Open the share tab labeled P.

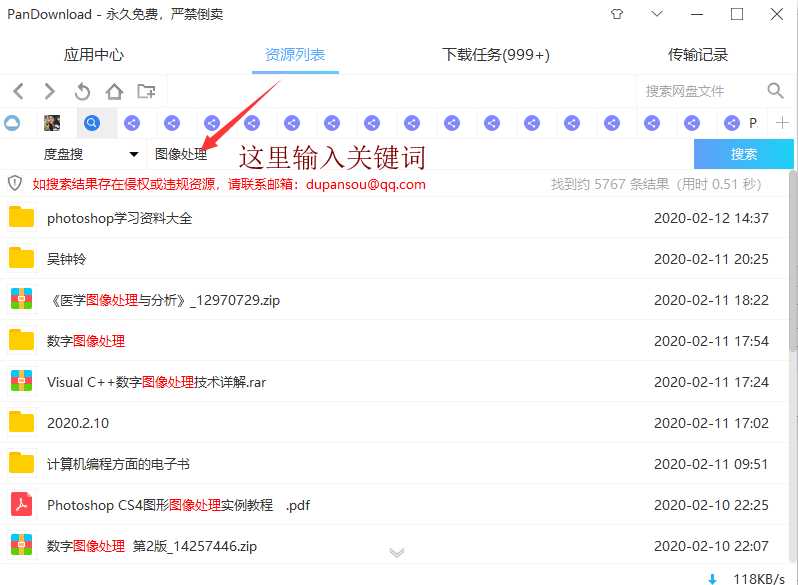pyautogui.click(x=740, y=123)
